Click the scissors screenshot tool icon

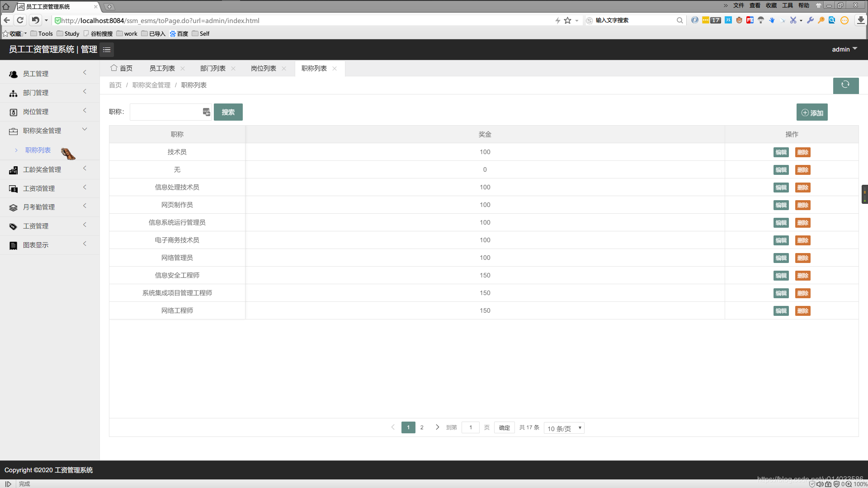(x=793, y=20)
